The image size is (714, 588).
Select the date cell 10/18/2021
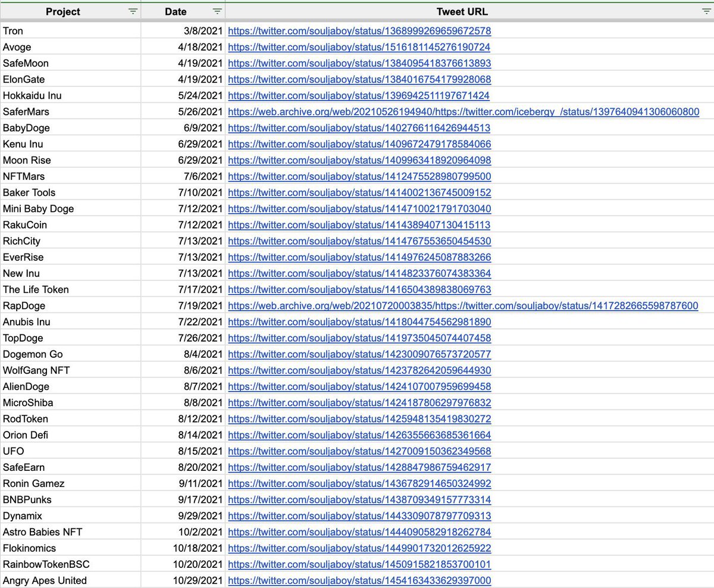point(183,548)
